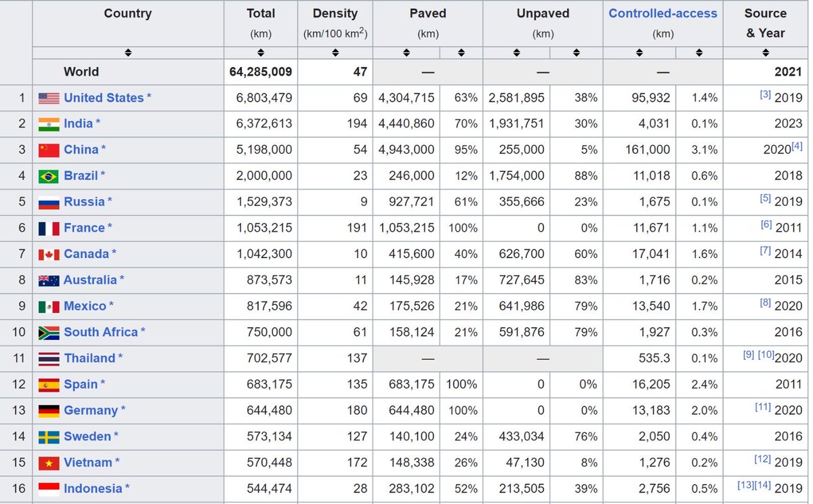The width and height of the screenshot is (813, 504).
Task: Open the Germany country link
Action: [91, 411]
